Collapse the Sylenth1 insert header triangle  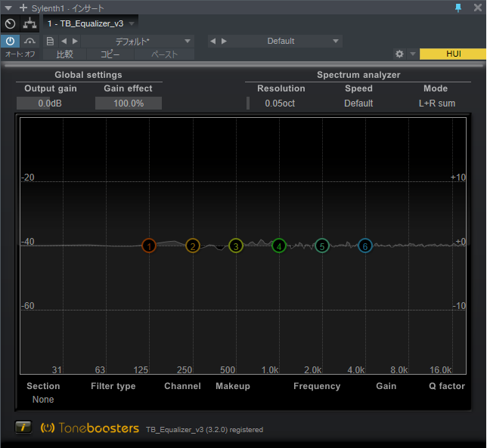[x=8, y=8]
